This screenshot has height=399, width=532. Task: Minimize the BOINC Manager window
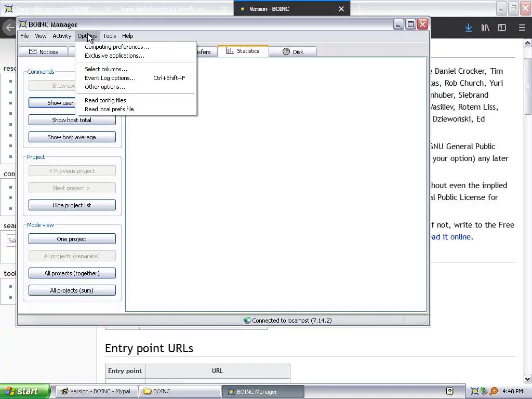pos(398,24)
